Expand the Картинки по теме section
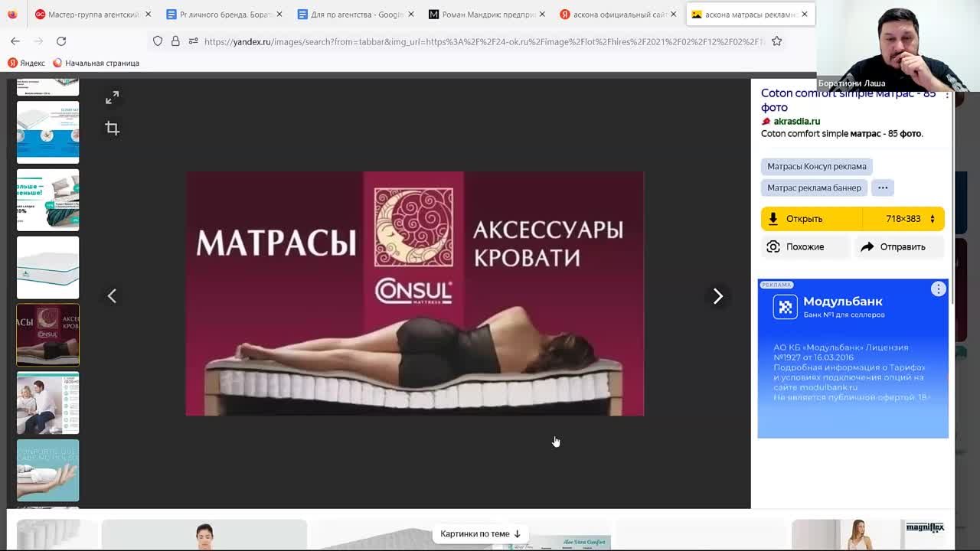This screenshot has width=980, height=551. click(480, 533)
